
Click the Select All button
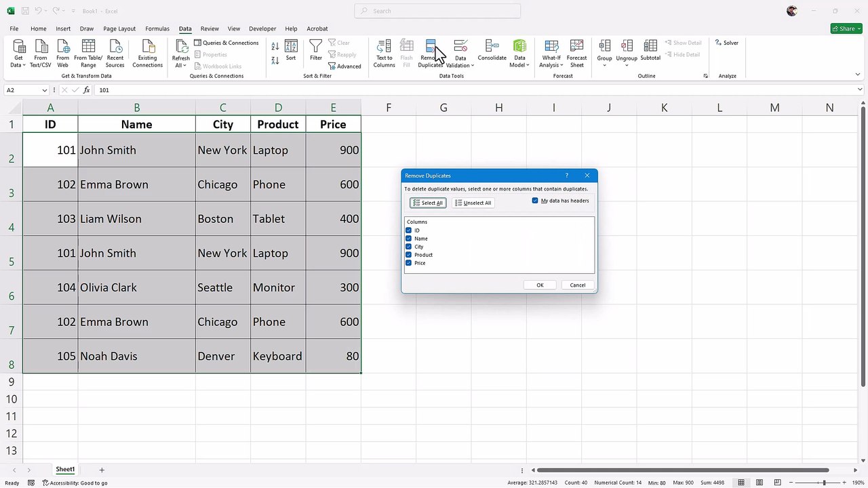coord(428,203)
